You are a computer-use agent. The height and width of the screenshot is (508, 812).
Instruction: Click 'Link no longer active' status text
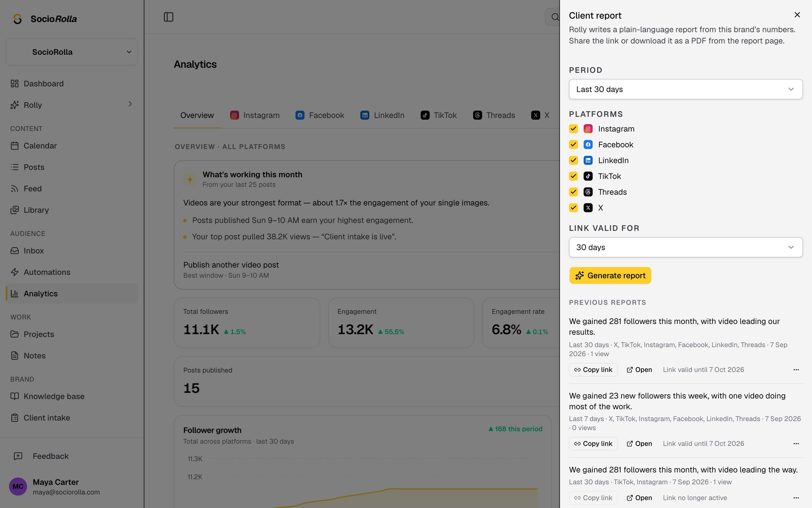click(x=695, y=498)
